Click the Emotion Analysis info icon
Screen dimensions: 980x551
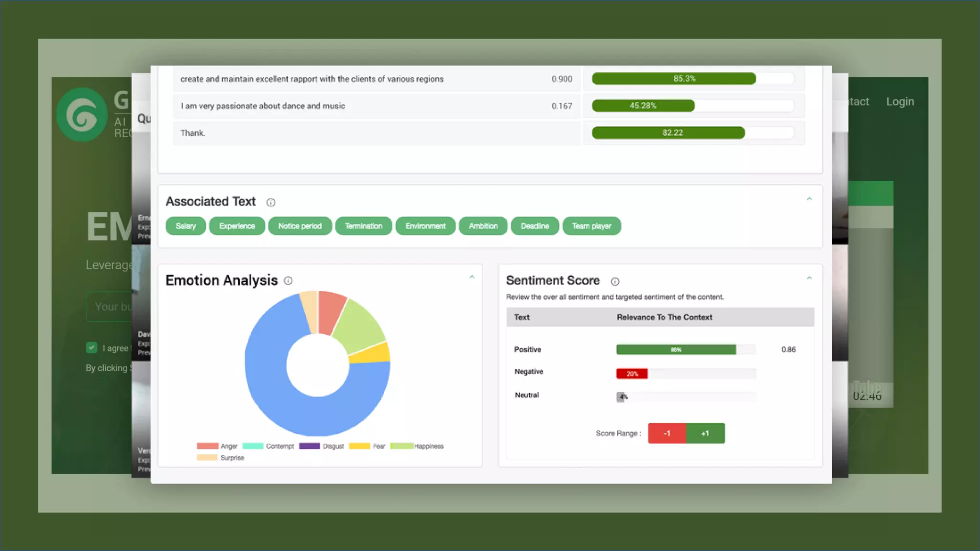tap(288, 281)
